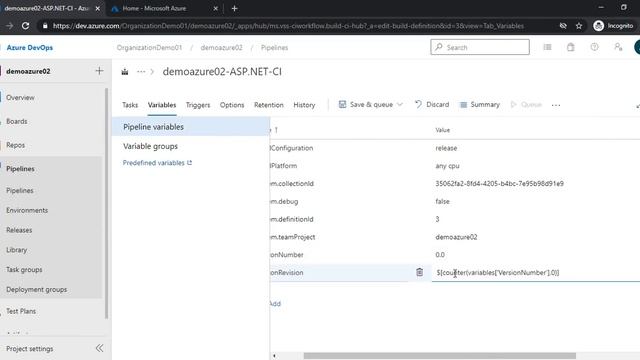Click the Incognito profile icon
Screen dimensions: 640x360
pyautogui.click(x=598, y=26)
